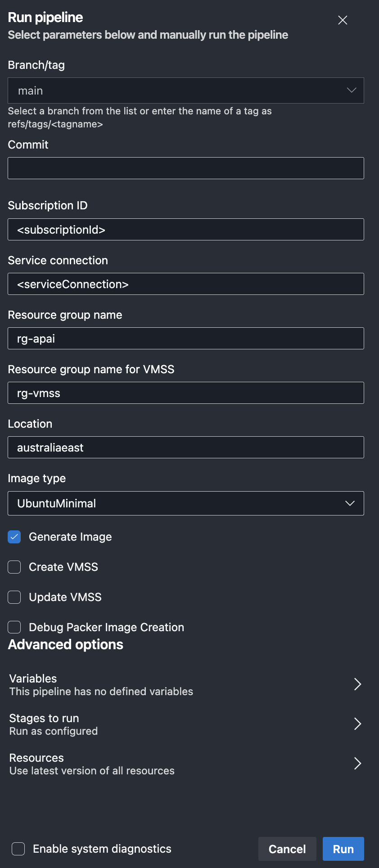The height and width of the screenshot is (868, 379).
Task: Tick Debug Packer Image Creation checkbox
Action: pos(14,627)
